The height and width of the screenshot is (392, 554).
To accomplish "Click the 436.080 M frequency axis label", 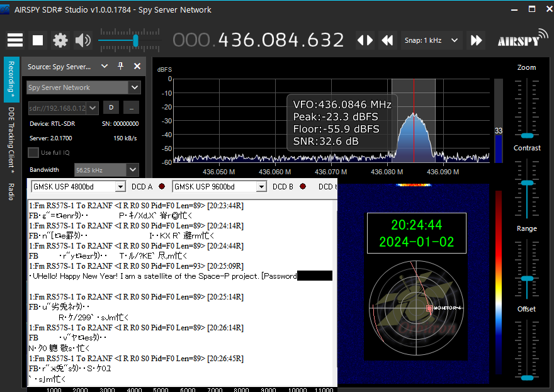I will (x=387, y=172).
